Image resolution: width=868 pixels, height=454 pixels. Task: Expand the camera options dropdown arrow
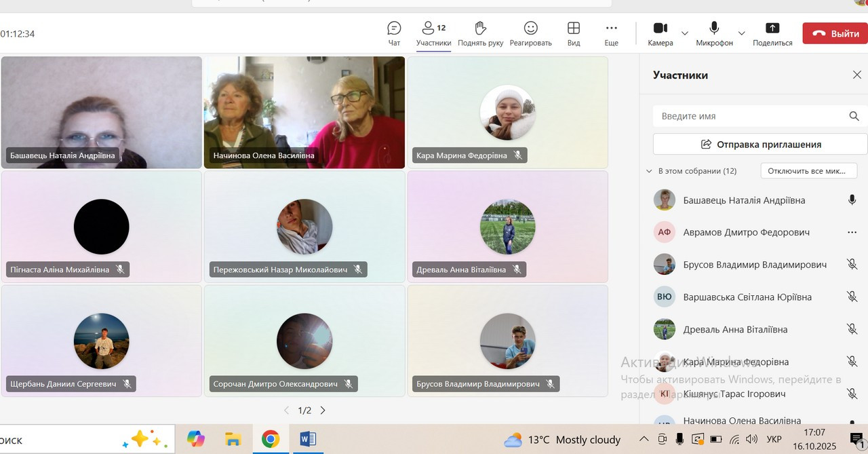(x=685, y=33)
